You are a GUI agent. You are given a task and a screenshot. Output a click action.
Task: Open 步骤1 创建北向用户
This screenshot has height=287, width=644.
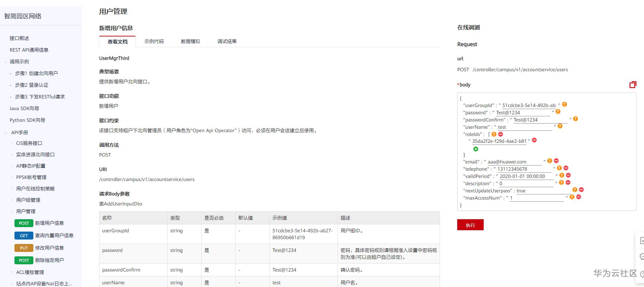36,73
